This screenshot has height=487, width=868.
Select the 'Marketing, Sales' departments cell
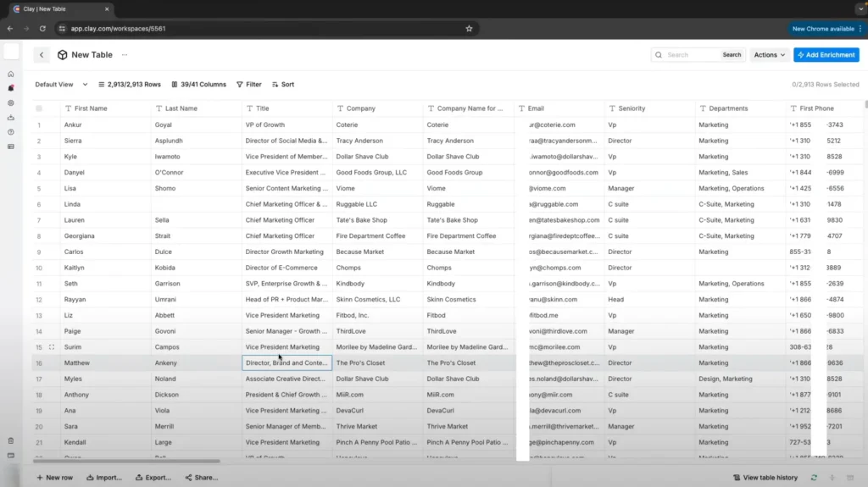[741, 173]
